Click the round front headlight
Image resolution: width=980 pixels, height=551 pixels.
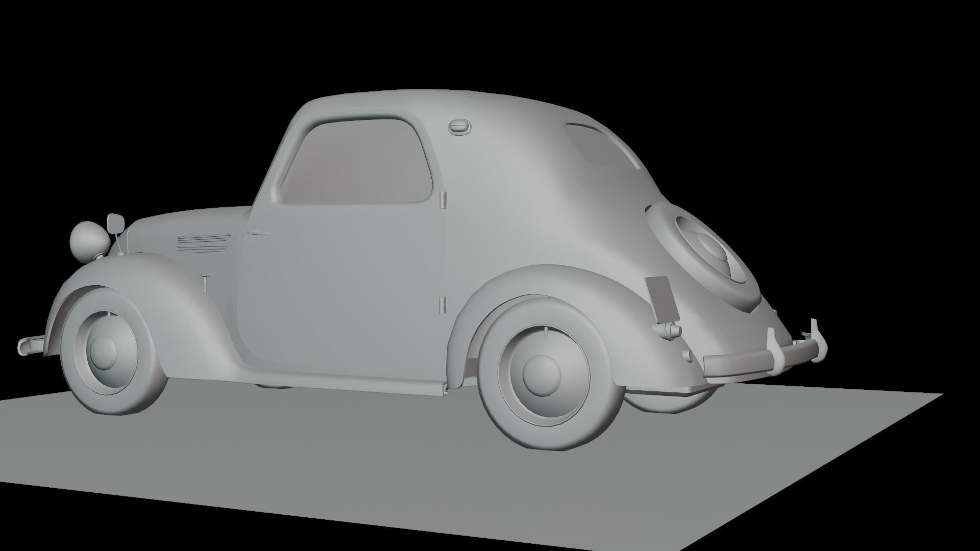click(89, 242)
